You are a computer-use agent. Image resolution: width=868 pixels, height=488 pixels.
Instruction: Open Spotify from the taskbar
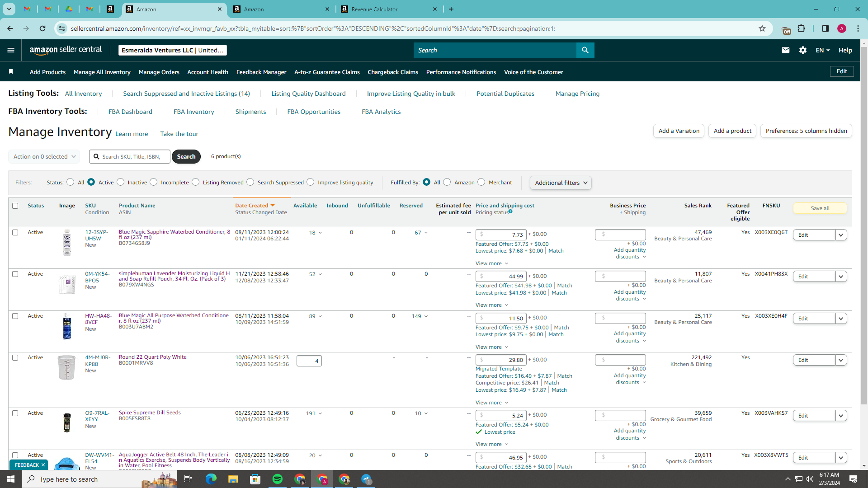(278, 479)
